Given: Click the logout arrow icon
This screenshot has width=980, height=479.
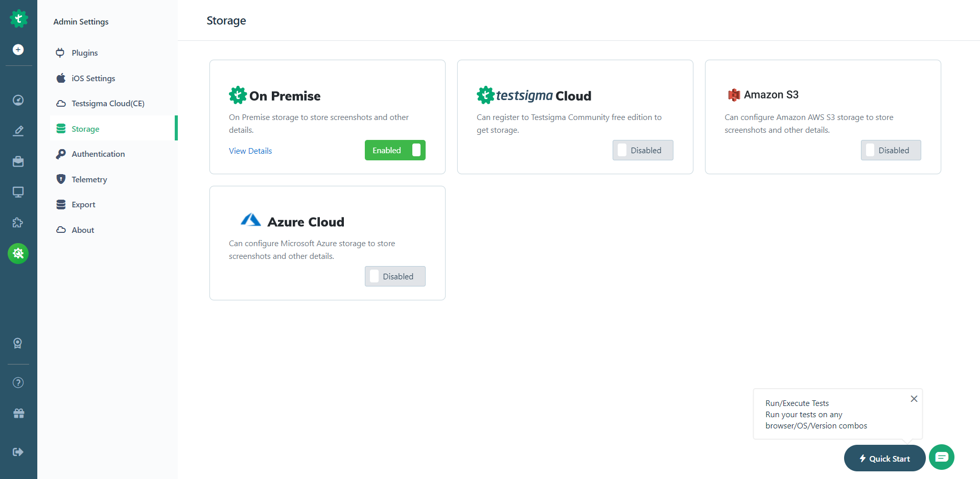Looking at the screenshot, I should point(18,452).
